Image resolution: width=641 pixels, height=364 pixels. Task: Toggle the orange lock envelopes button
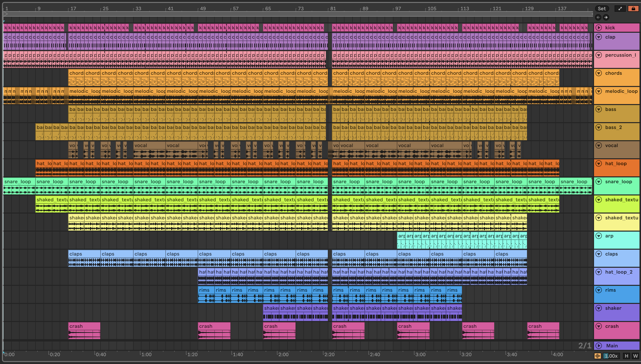[633, 9]
